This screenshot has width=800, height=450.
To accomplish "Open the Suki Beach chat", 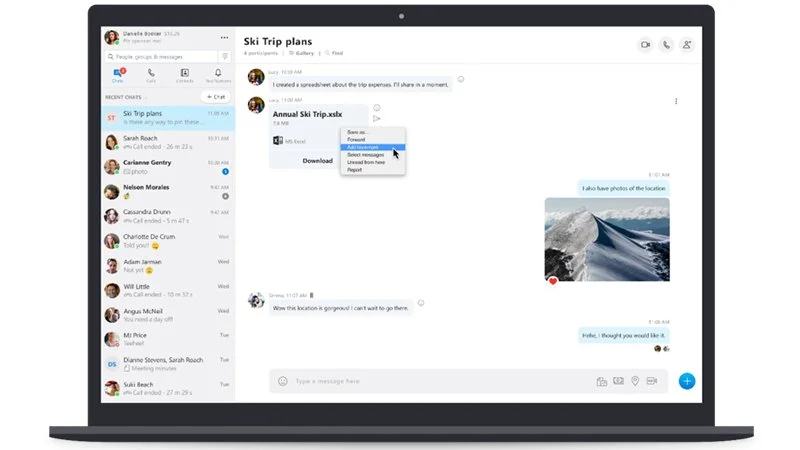I will coord(168,388).
